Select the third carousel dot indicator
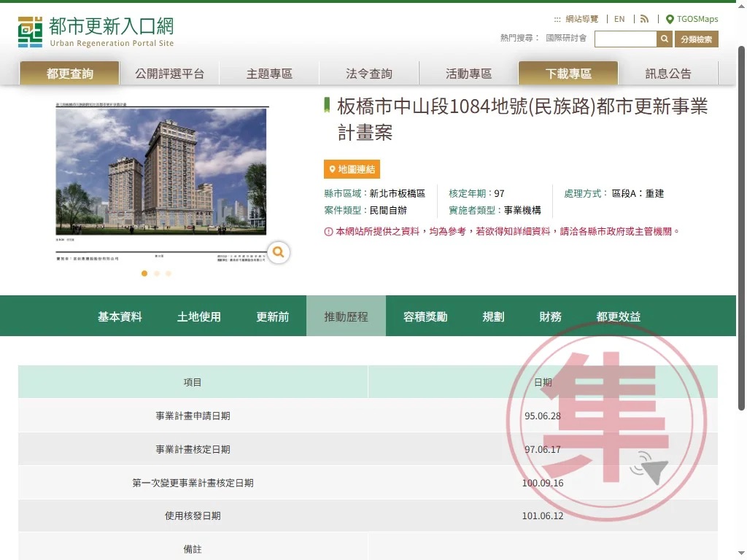The image size is (747, 560). click(169, 273)
